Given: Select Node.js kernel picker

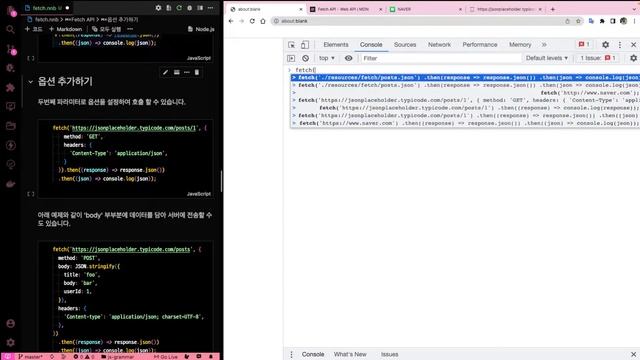Looking at the screenshot, I should click(201, 29).
